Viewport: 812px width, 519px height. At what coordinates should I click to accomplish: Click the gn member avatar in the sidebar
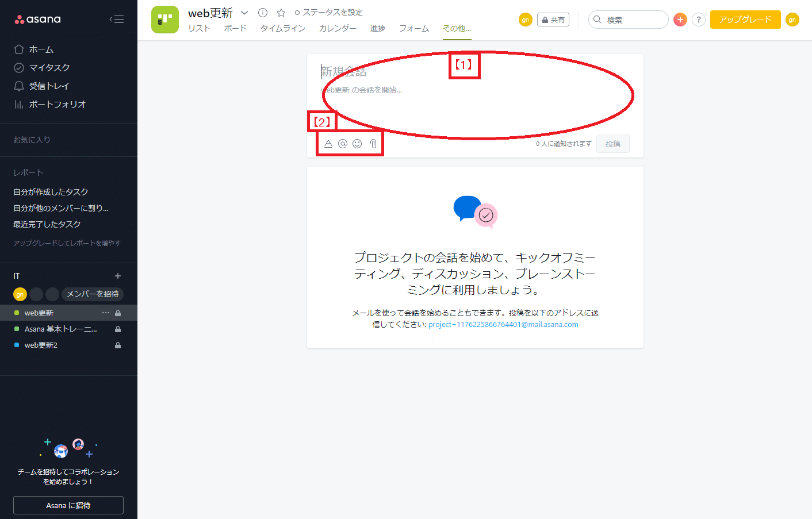tap(20, 294)
